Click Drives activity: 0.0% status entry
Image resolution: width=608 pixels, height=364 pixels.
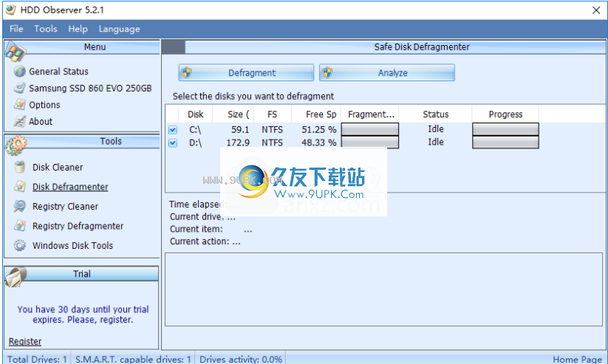[241, 360]
